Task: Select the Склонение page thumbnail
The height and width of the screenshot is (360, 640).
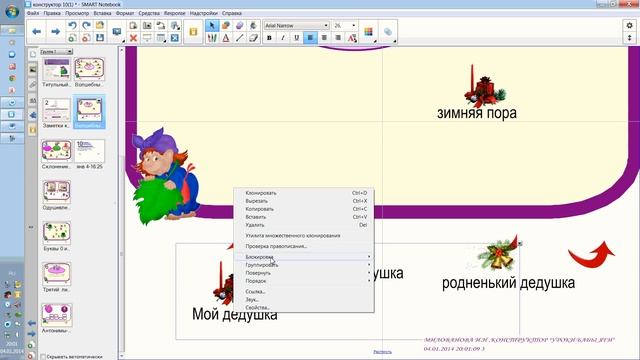Action: coord(57,151)
